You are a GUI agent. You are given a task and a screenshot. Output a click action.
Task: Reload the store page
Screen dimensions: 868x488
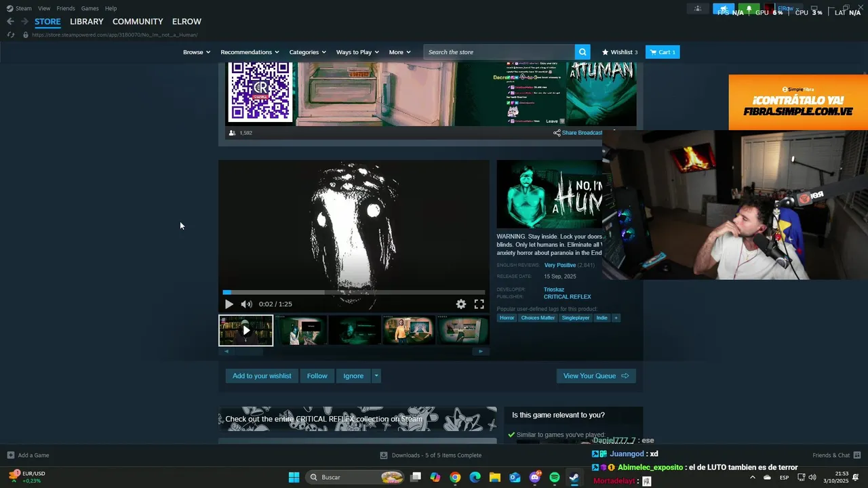[10, 35]
